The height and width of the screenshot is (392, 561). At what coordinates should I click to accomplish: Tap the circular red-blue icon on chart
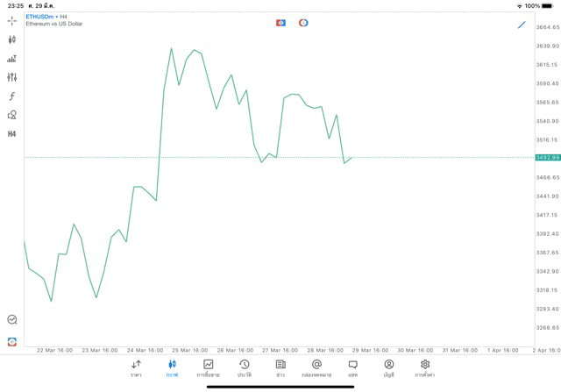303,23
